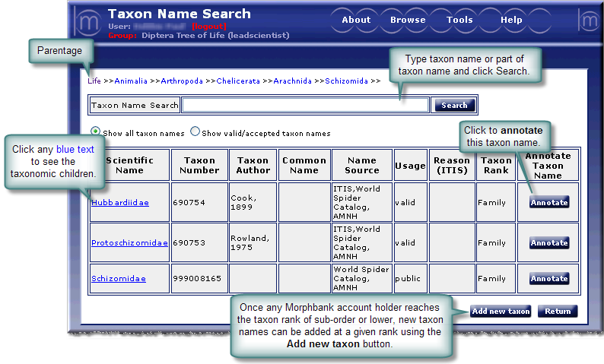Viewport: 604px width, 364px height.
Task: Click the Reason (ITIS) column header
Action: [452, 165]
